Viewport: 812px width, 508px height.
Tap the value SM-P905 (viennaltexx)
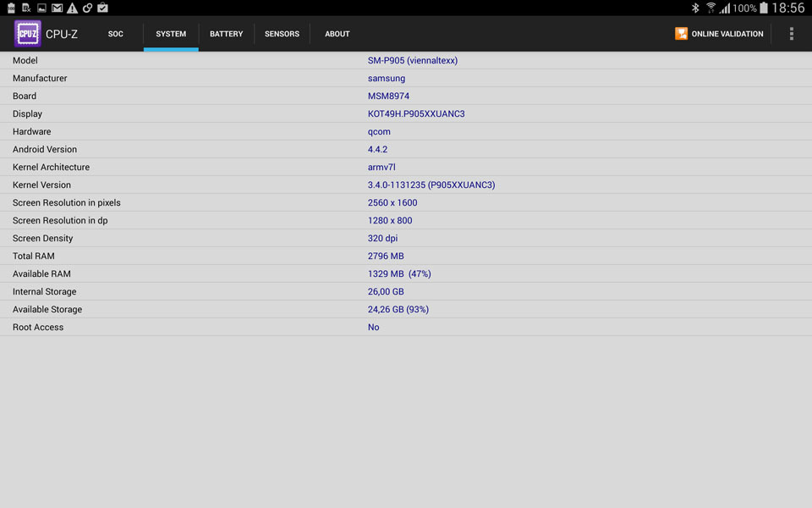click(413, 61)
